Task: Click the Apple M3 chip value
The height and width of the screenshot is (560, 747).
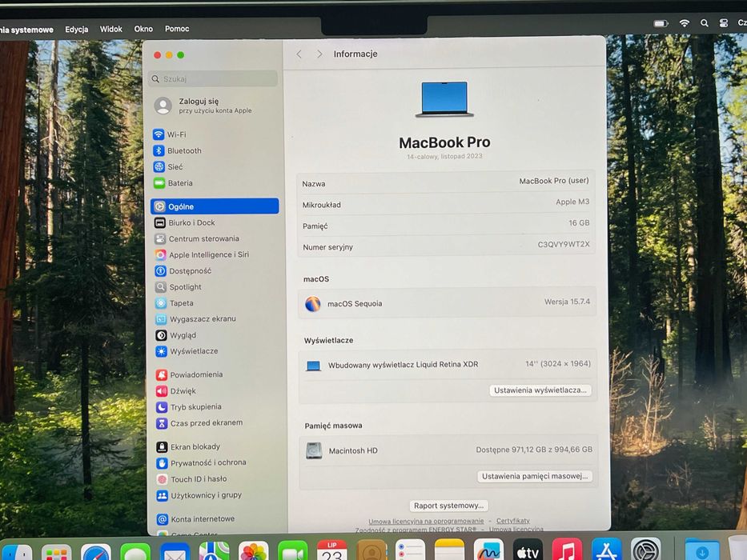Action: [572, 202]
